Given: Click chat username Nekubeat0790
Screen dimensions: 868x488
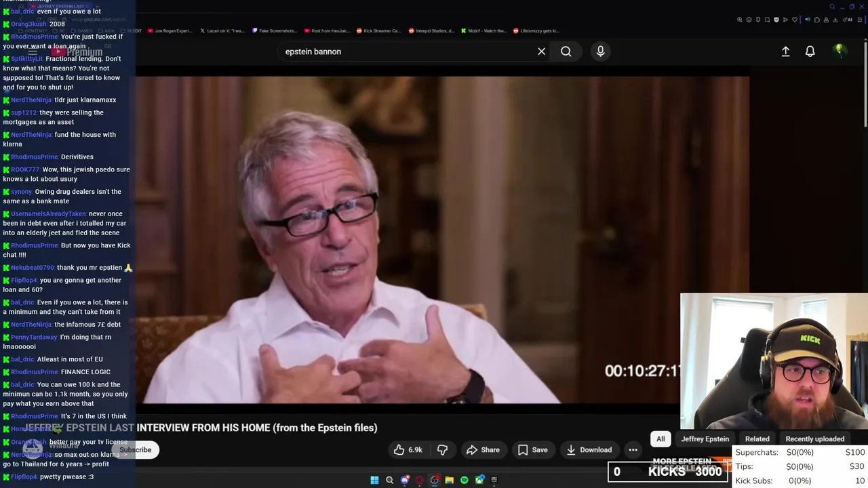Looking at the screenshot, I should [32, 268].
